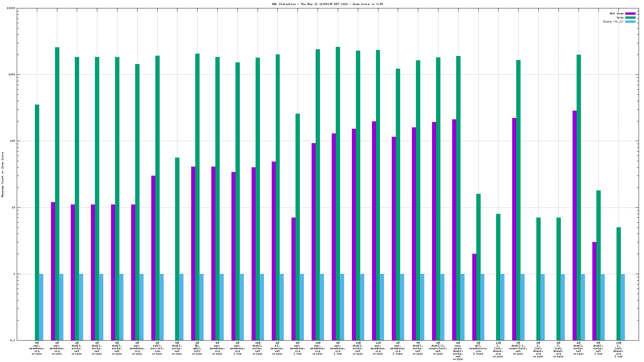
Task: Click the RBL Statistics chart title
Action: tap(327, 4)
